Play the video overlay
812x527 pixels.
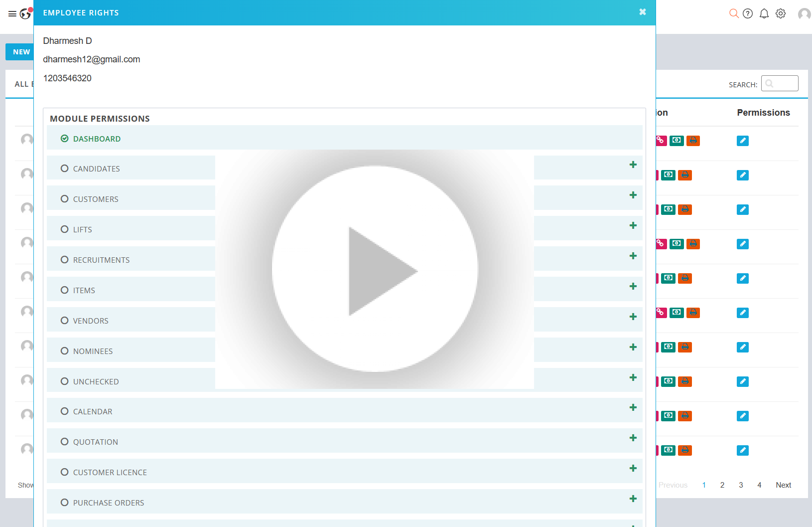point(375,269)
